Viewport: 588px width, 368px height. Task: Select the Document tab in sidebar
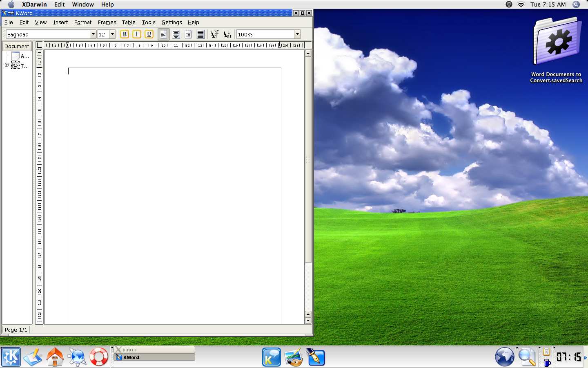point(17,46)
